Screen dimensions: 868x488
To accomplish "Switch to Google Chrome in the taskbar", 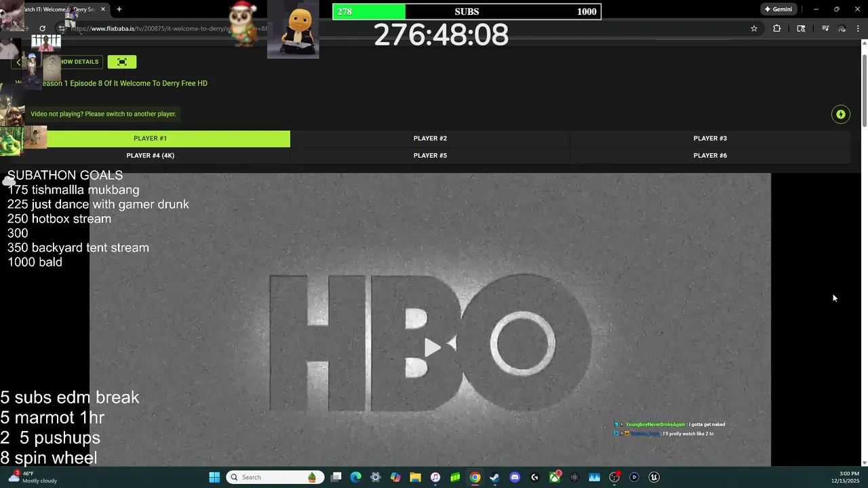I will [475, 477].
